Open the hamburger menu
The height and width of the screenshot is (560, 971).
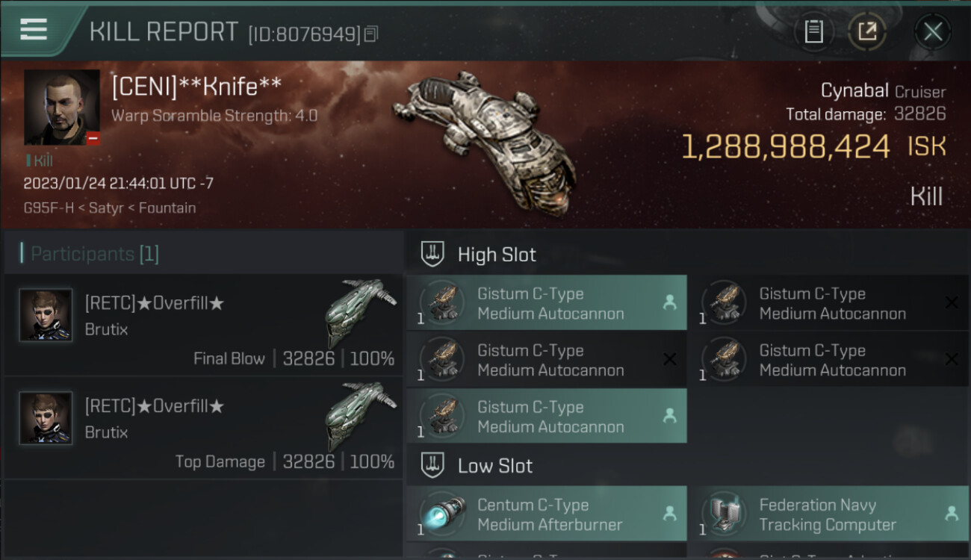(x=34, y=29)
